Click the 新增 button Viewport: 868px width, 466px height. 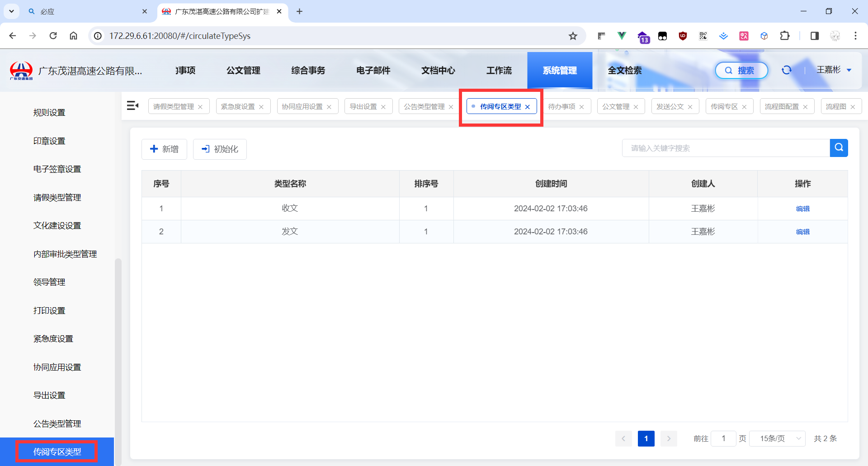(164, 149)
